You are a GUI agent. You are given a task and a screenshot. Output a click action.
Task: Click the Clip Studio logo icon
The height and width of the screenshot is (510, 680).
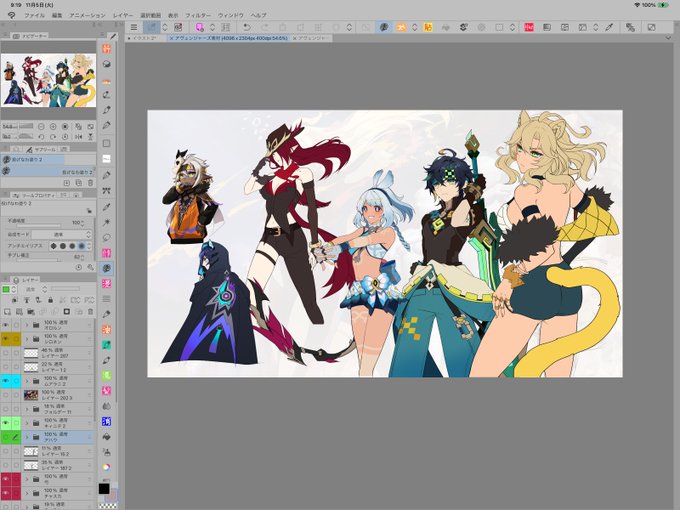pyautogui.click(x=12, y=15)
